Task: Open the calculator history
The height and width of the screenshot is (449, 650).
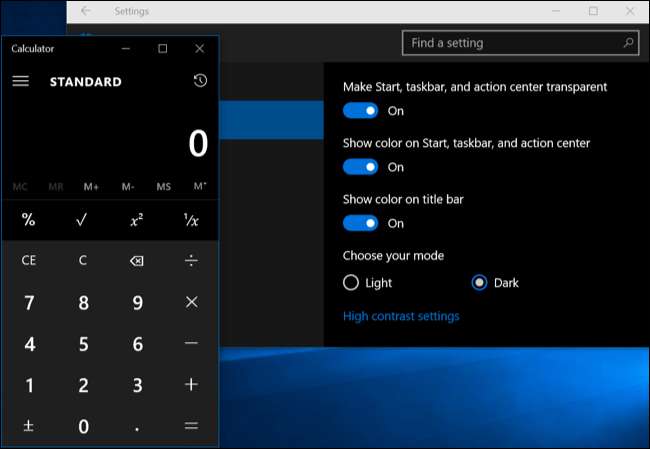Action: pos(200,80)
